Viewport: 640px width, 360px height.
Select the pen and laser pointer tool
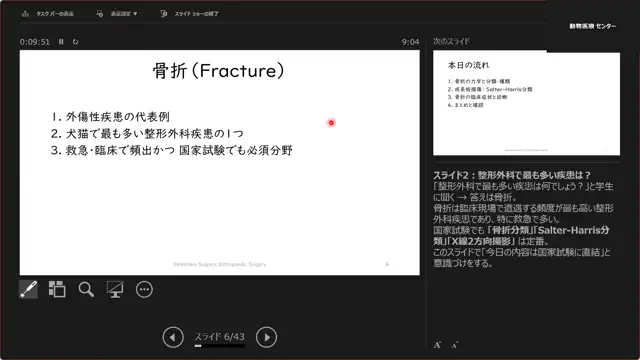29,289
